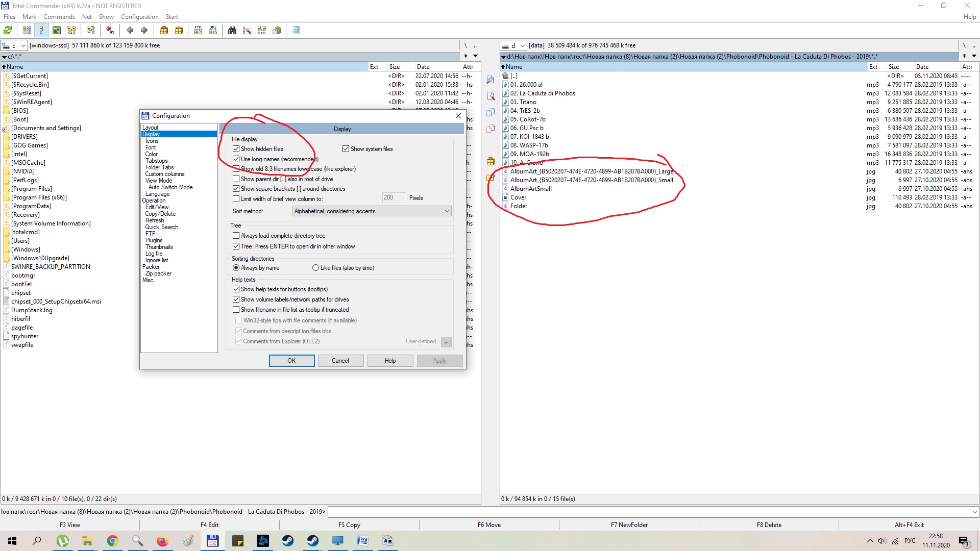Click Help in the Configuration dialog

(x=390, y=361)
